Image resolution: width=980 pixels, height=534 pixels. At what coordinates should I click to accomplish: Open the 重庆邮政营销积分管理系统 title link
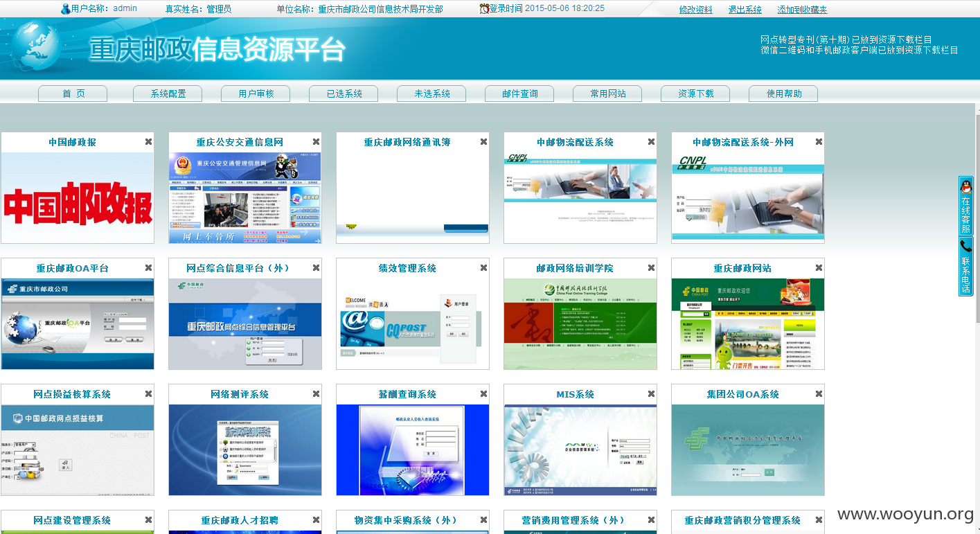pyautogui.click(x=742, y=520)
